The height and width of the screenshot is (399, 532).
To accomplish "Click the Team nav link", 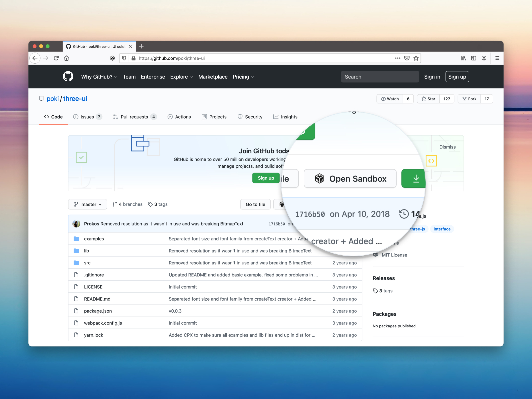I will (129, 77).
